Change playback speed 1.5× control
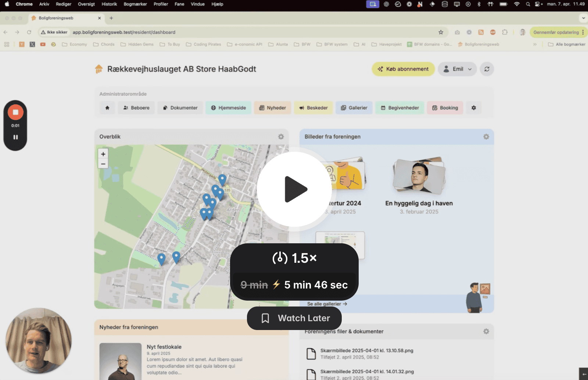Viewport: 588px width, 380px height. coord(294,258)
